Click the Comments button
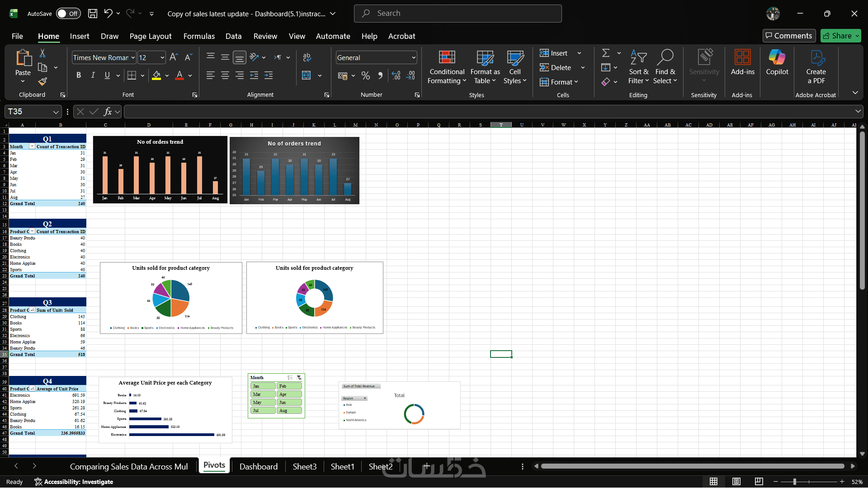868x488 pixels. pos(788,36)
